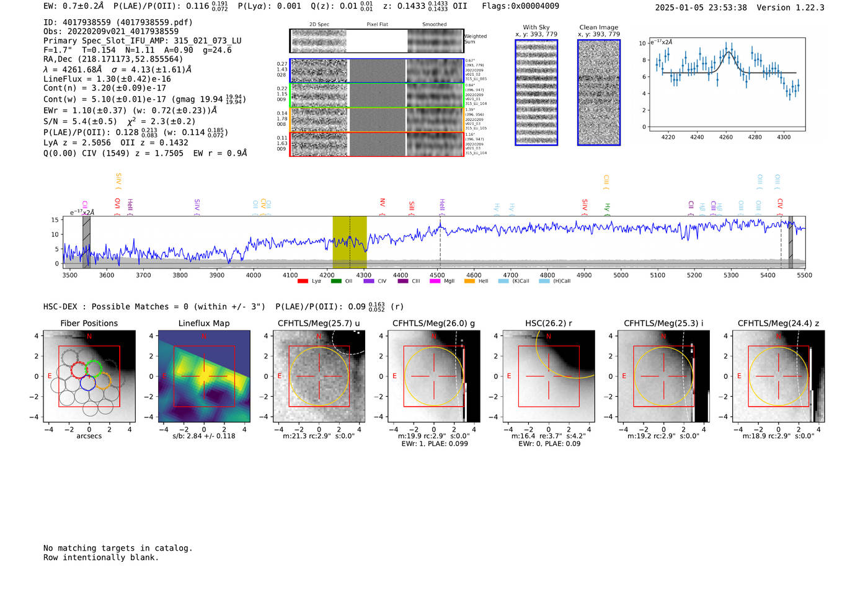Click the Gaussian line-fit plot near 4260Å
868x591 pixels.
(727, 84)
